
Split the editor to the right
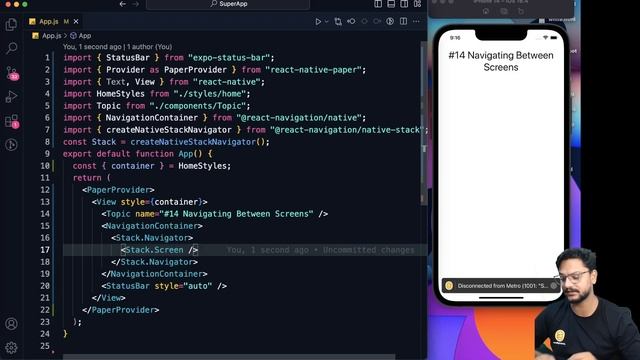(403, 21)
